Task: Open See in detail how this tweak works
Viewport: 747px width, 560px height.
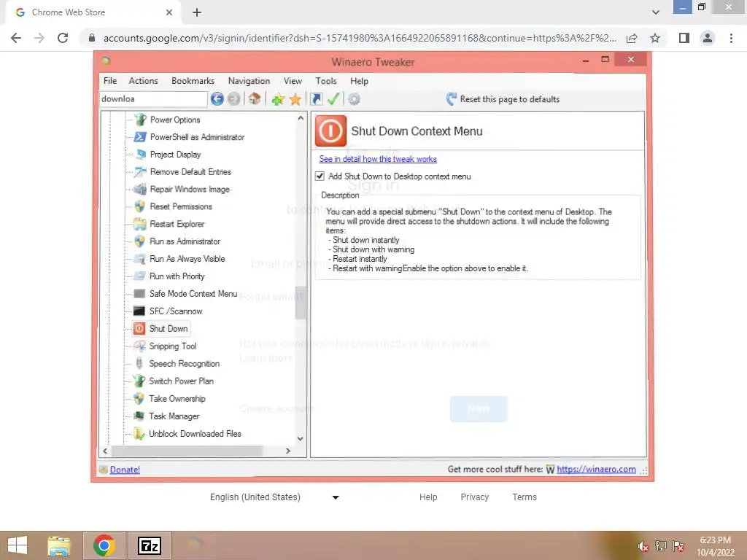Action: 378,159
